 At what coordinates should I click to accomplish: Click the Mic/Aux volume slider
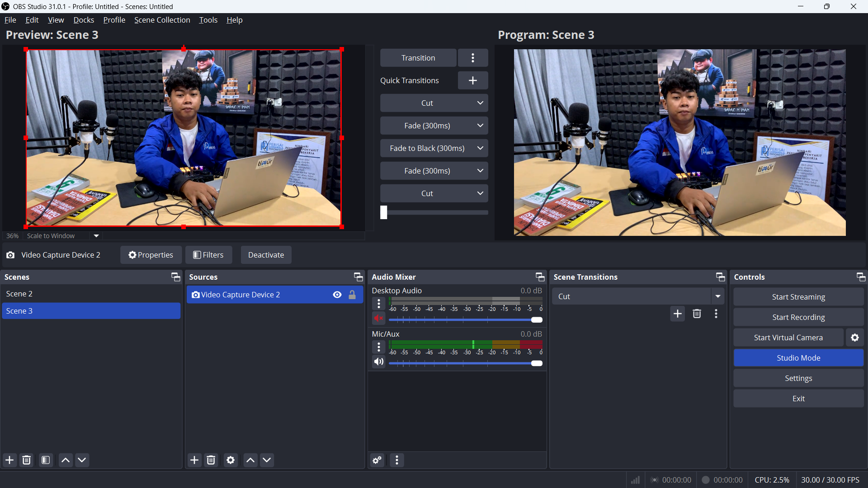465,363
